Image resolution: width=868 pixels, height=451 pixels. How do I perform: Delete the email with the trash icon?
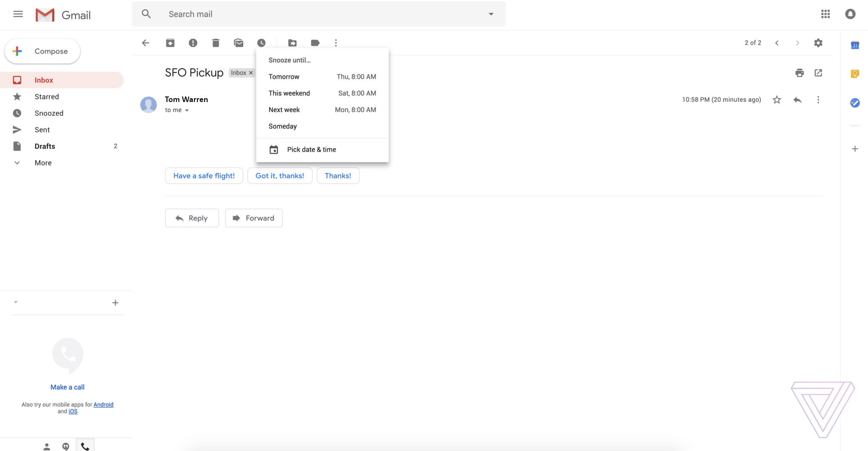(x=216, y=43)
